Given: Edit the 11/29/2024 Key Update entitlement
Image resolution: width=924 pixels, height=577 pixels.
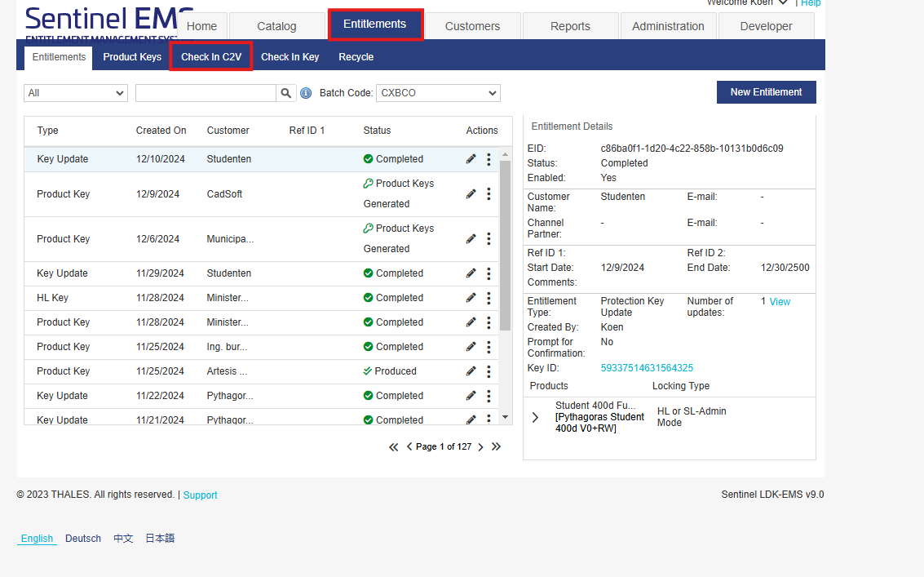Looking at the screenshot, I should pyautogui.click(x=471, y=273).
